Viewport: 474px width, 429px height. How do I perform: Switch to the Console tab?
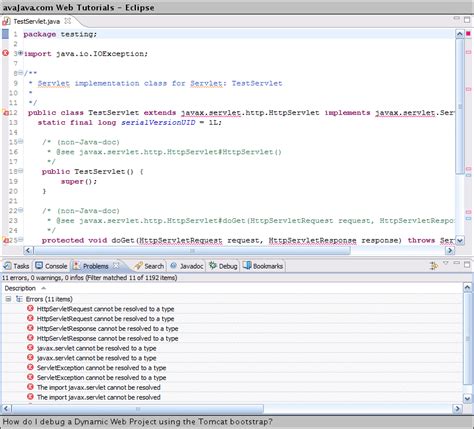click(52, 266)
